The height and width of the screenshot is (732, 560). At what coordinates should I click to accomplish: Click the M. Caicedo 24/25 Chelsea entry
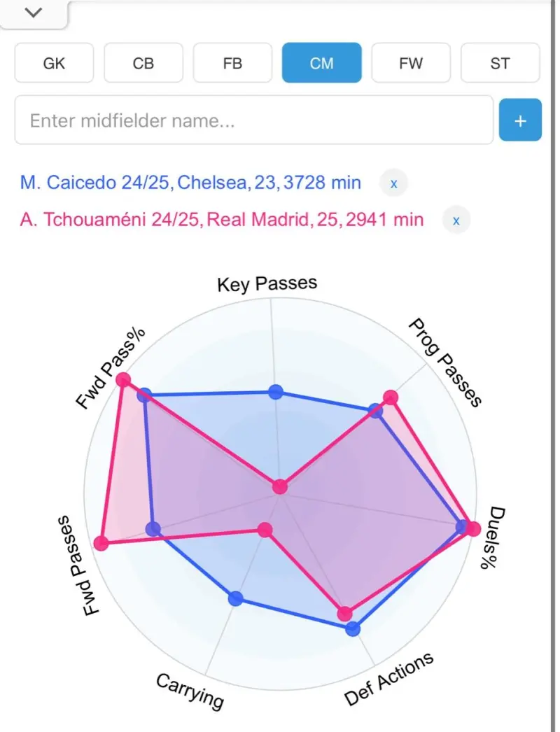pos(190,183)
